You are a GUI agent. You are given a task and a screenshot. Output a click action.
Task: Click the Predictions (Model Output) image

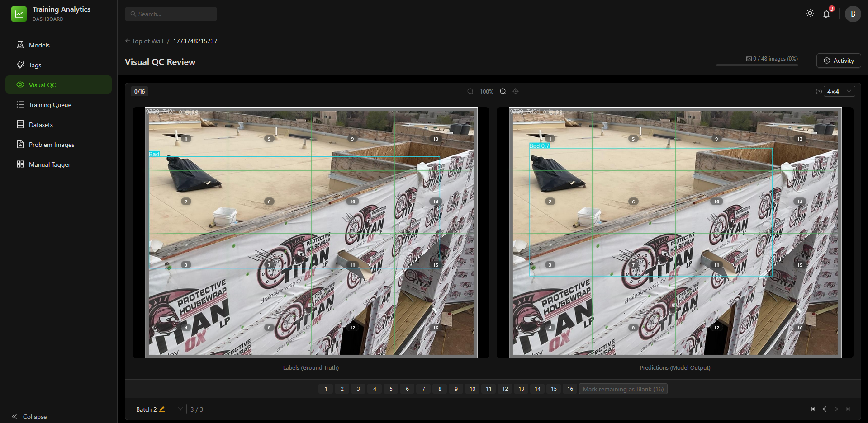coord(675,233)
